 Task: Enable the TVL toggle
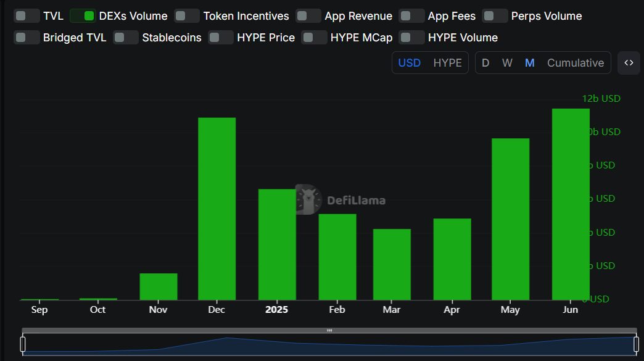click(x=27, y=16)
